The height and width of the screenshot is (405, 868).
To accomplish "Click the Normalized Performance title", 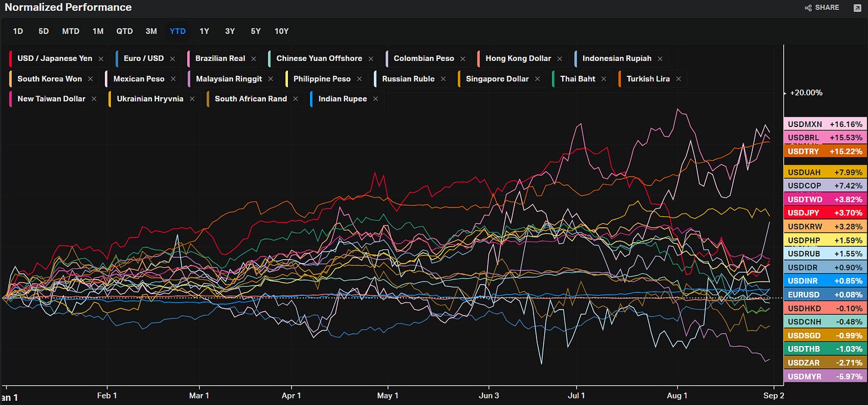I will tap(68, 8).
